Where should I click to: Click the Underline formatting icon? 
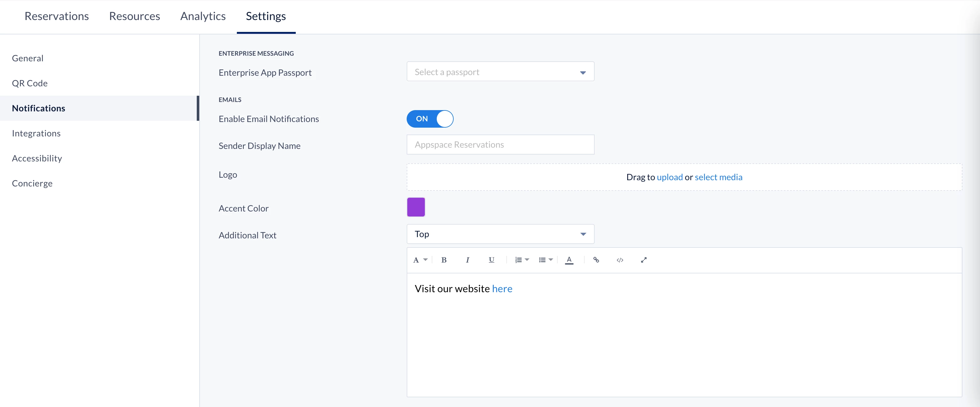(491, 260)
